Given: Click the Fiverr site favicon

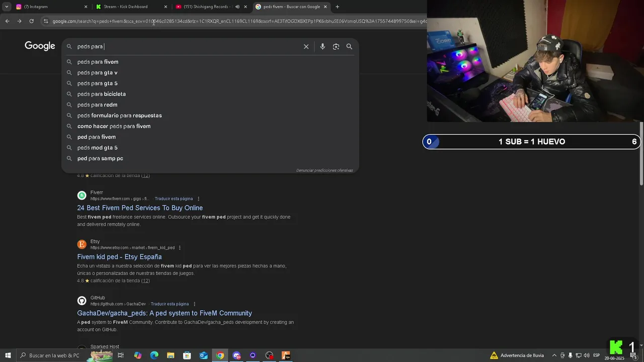Looking at the screenshot, I should click(x=82, y=196).
